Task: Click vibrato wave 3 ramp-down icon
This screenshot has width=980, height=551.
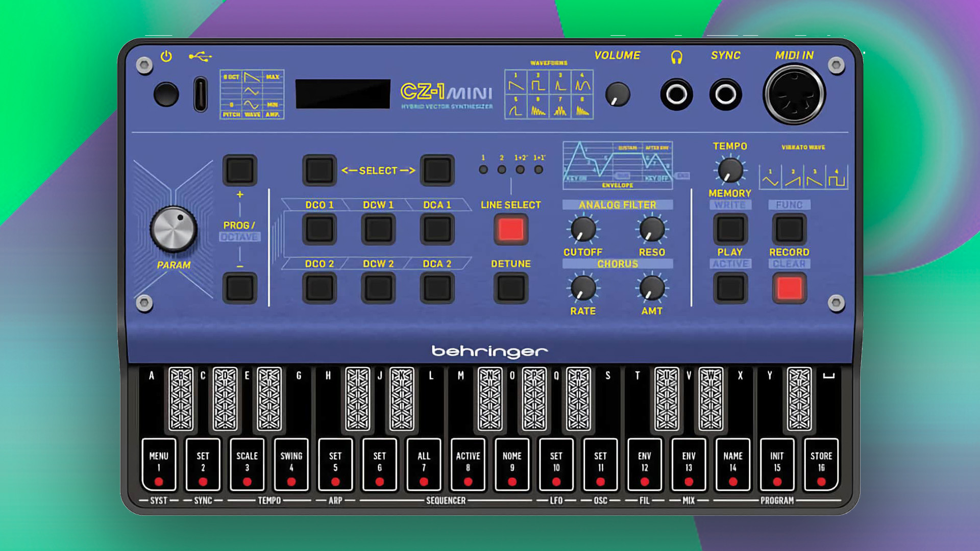Action: (x=815, y=177)
